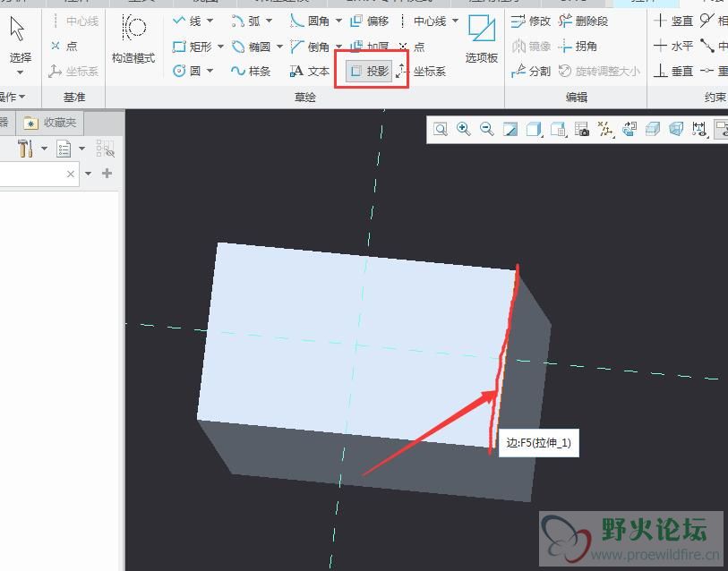Open the dropdown next to 矩形
This screenshot has height=571, width=728.
220,47
